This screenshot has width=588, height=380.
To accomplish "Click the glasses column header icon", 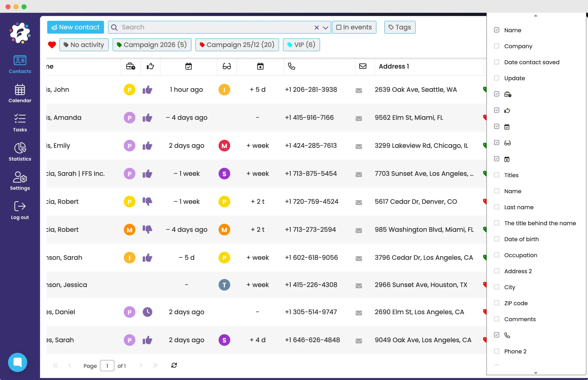I will 226,66.
